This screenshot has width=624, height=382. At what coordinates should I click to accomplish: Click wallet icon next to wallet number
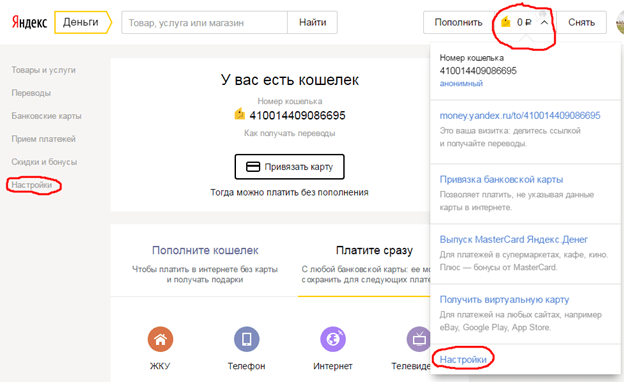coord(240,114)
